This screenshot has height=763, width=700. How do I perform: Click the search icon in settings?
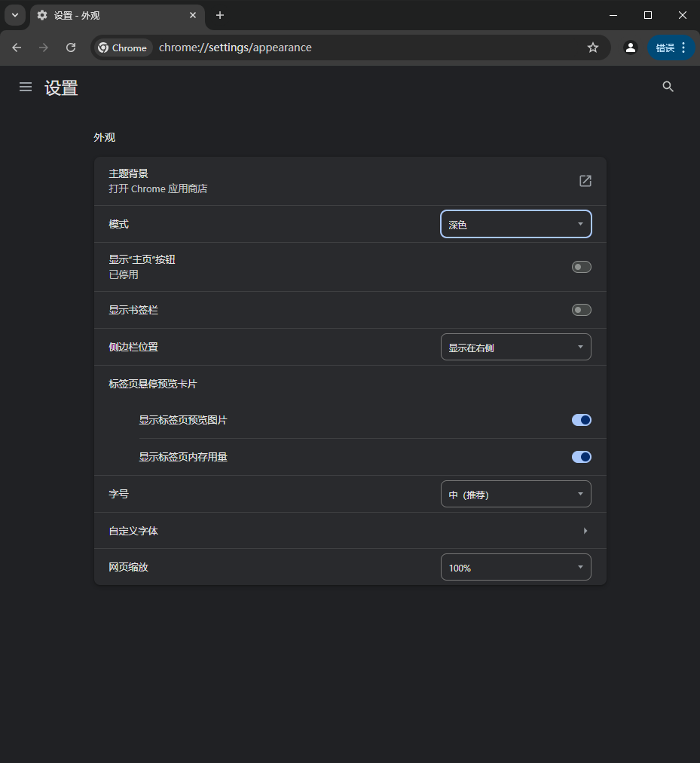tap(668, 86)
